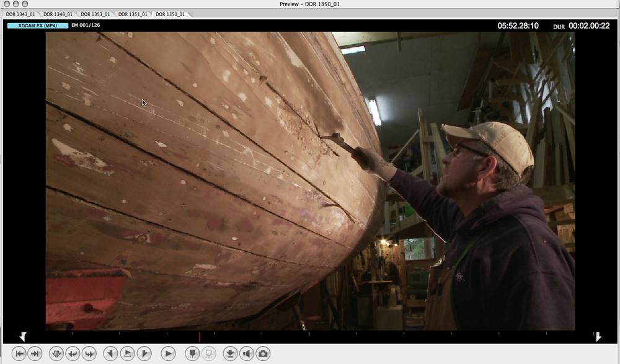
Task: Jump to the clip end button
Action: 35,353
